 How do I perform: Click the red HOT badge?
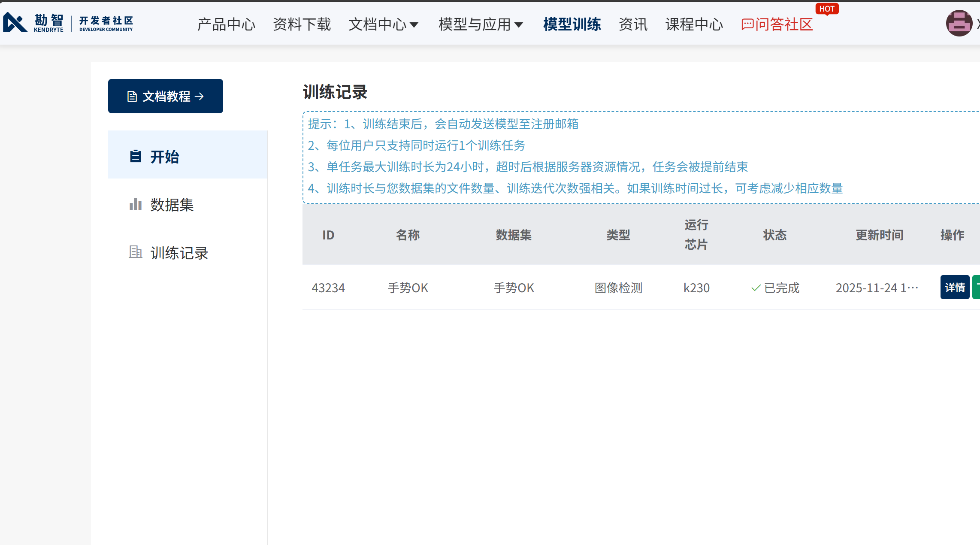(x=826, y=9)
